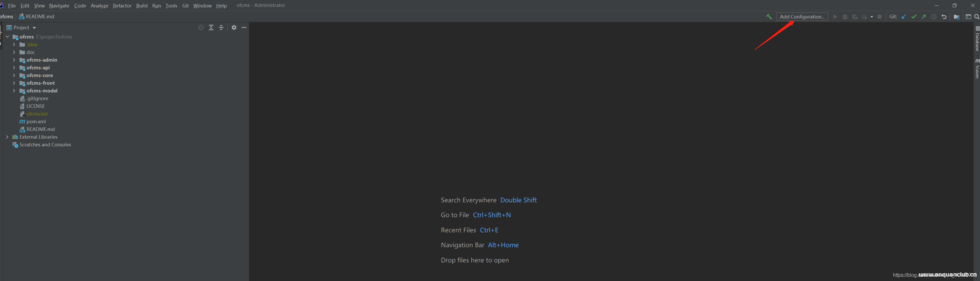This screenshot has width=980, height=281.
Task: Hide the Project tool window
Action: 244,27
